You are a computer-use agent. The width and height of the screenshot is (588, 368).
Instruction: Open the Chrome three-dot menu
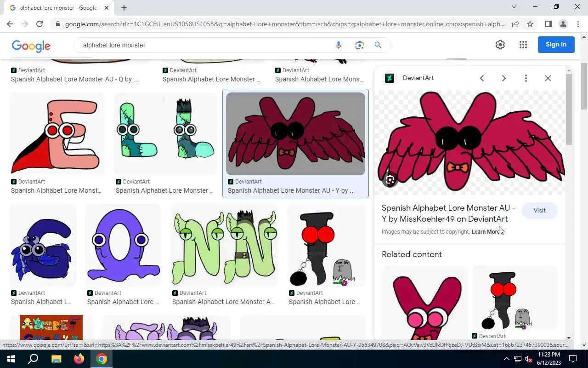click(x=578, y=24)
